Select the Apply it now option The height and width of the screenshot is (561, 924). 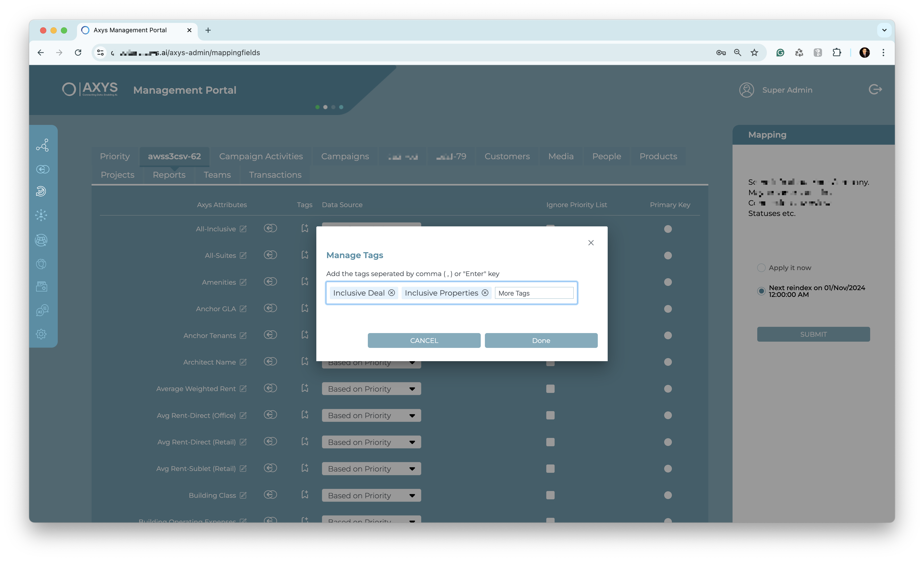point(761,268)
